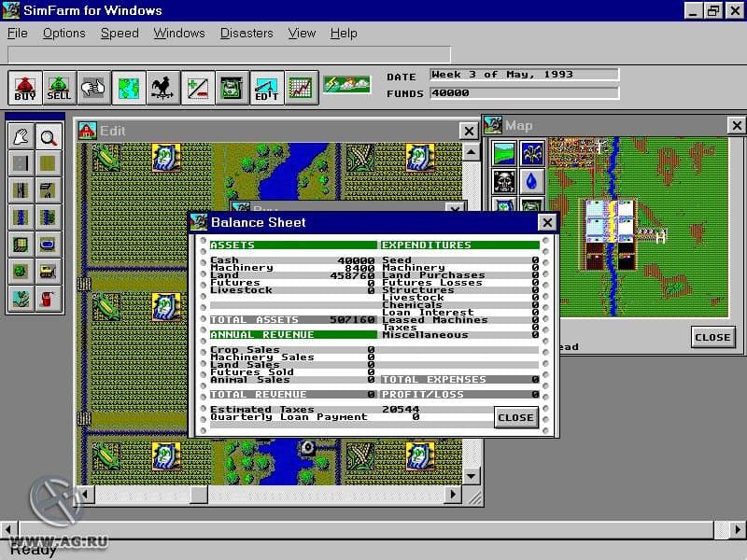
Task: Open the Windows menu
Action: point(179,34)
